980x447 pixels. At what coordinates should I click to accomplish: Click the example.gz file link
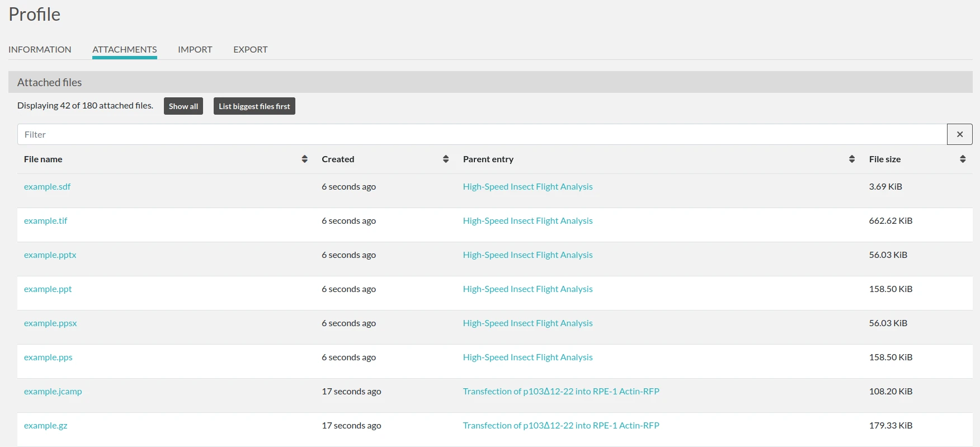point(45,426)
